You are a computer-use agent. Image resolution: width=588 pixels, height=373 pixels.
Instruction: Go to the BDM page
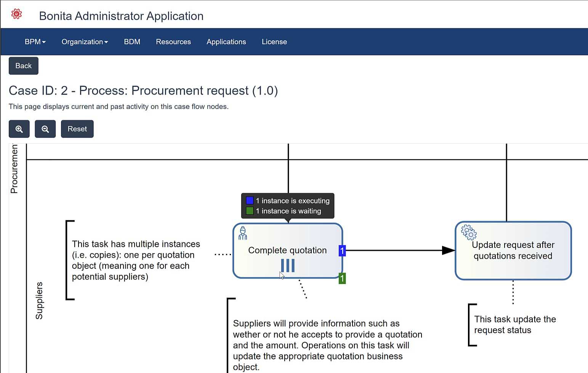pyautogui.click(x=132, y=42)
